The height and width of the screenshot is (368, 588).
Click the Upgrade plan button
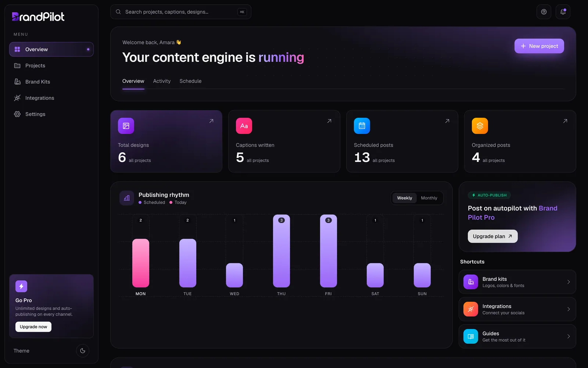pos(492,236)
